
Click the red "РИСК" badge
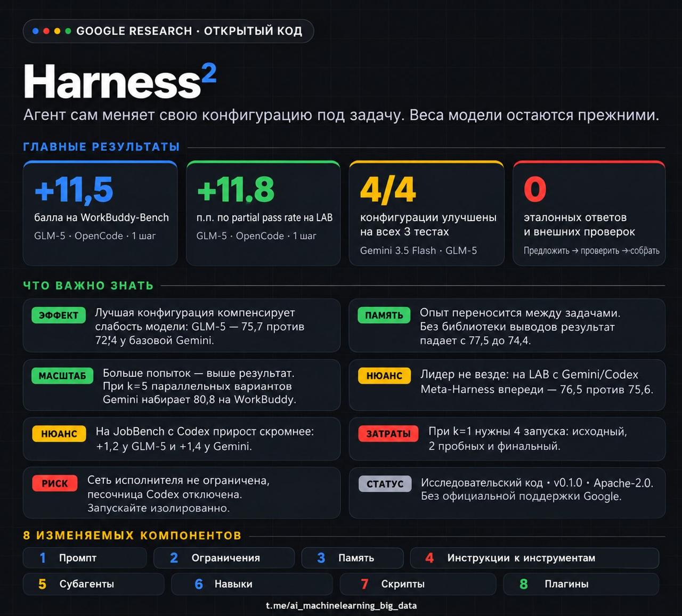click(55, 483)
